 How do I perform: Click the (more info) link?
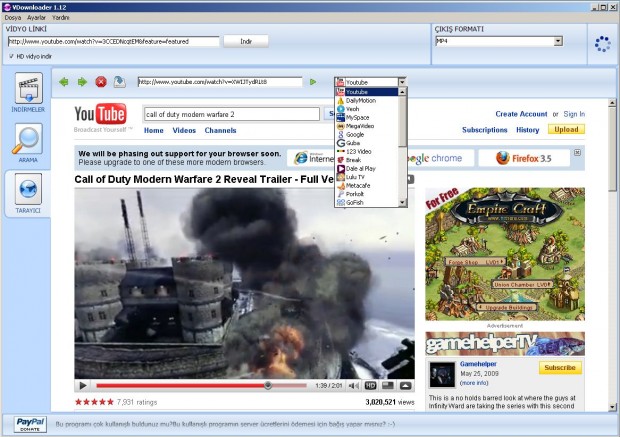click(474, 383)
